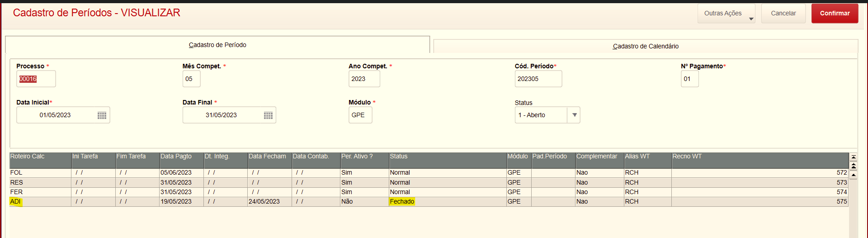Open the Data Inicial calendar picker
The width and height of the screenshot is (868, 238).
(102, 115)
